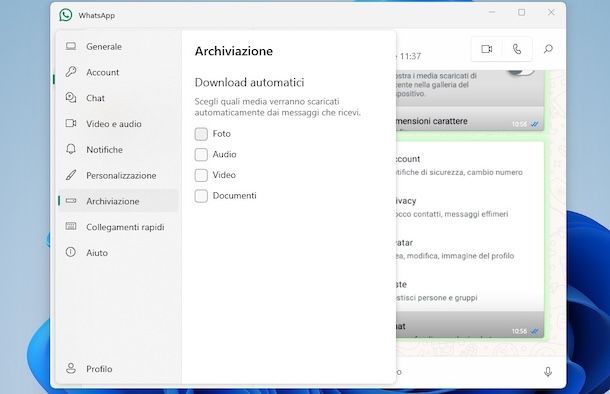
Task: Click the Archiviazione drive icon
Action: [x=71, y=201]
